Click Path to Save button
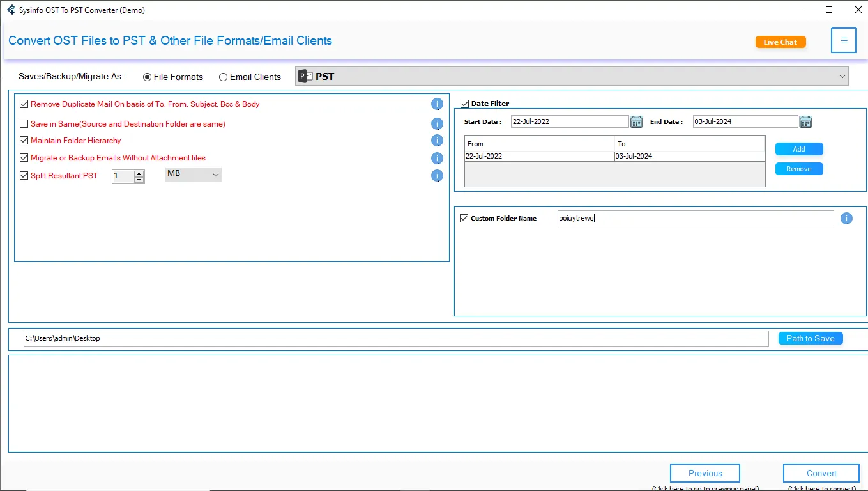 point(811,338)
